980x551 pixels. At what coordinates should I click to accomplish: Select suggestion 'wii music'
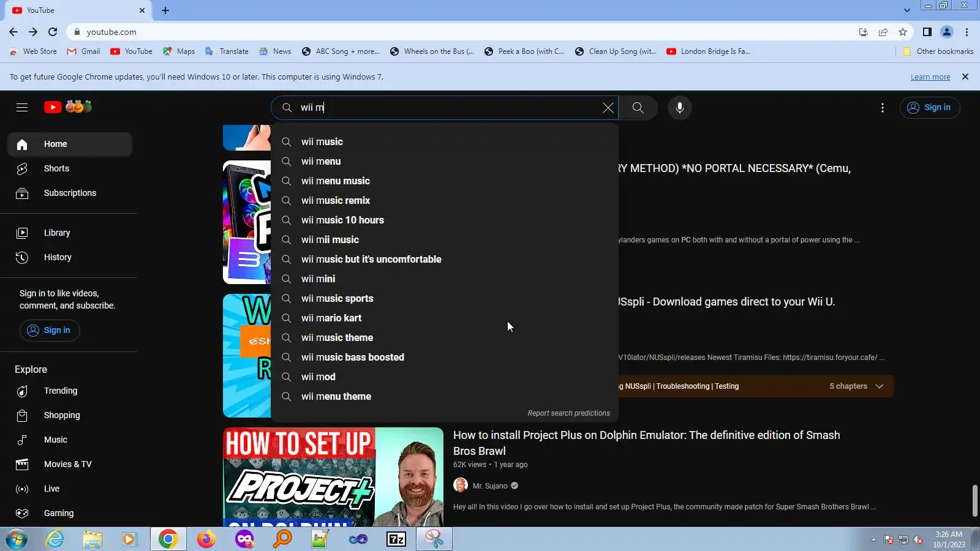click(x=445, y=142)
